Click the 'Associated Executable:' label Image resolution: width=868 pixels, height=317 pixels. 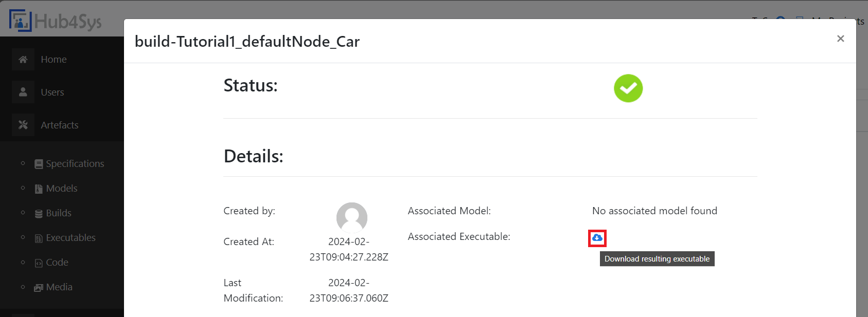459,237
